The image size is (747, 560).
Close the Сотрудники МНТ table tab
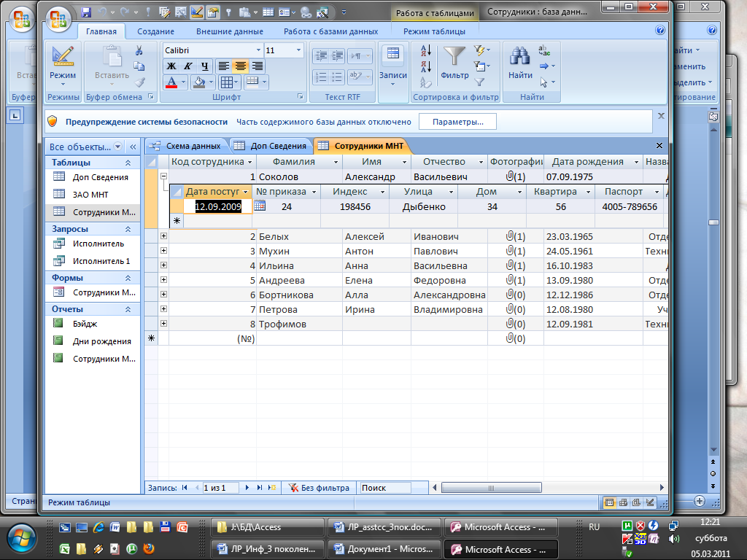click(x=659, y=146)
